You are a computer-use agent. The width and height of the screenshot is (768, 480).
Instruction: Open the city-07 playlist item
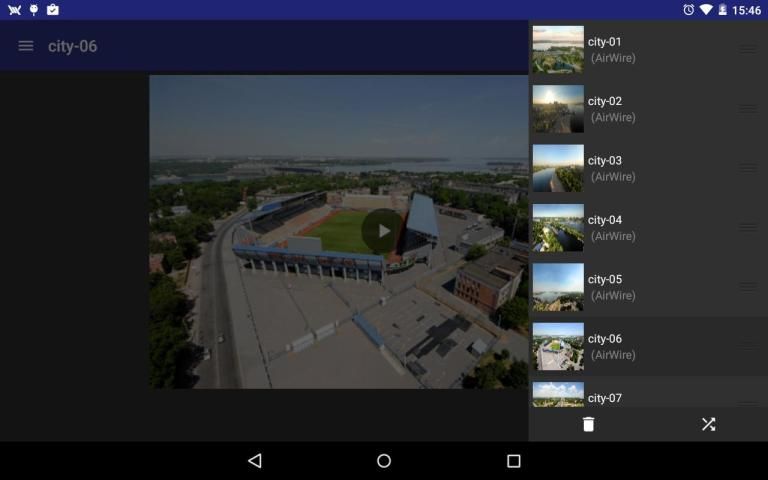(x=620, y=397)
